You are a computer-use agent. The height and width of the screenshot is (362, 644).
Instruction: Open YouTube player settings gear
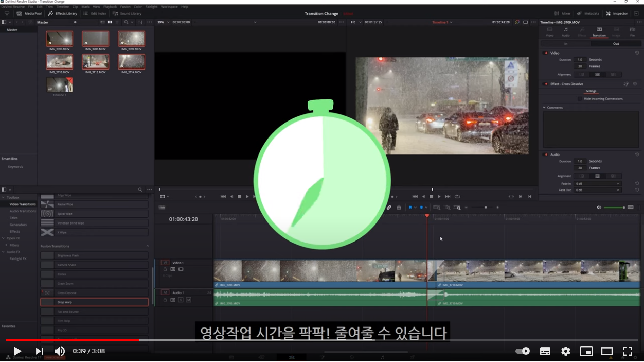pos(566,351)
